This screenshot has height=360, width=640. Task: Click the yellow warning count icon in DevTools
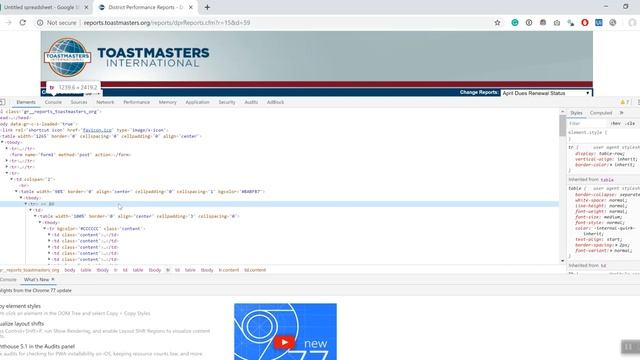point(624,102)
